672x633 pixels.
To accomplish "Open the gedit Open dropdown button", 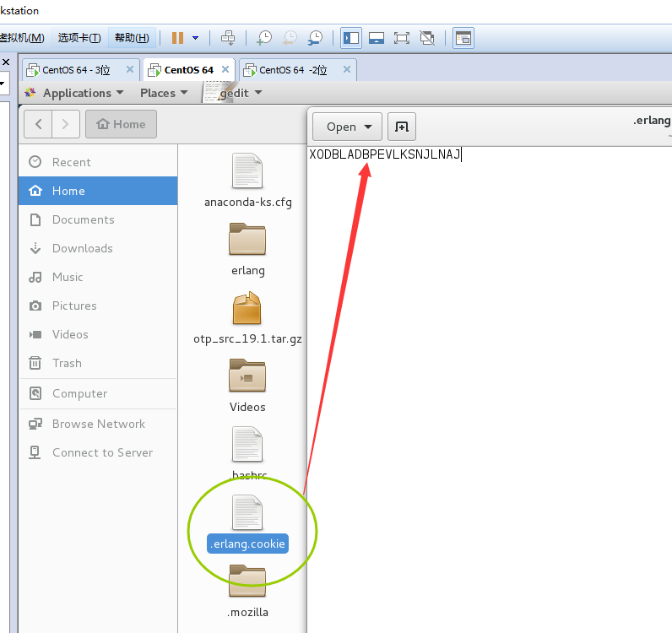I will [x=347, y=127].
